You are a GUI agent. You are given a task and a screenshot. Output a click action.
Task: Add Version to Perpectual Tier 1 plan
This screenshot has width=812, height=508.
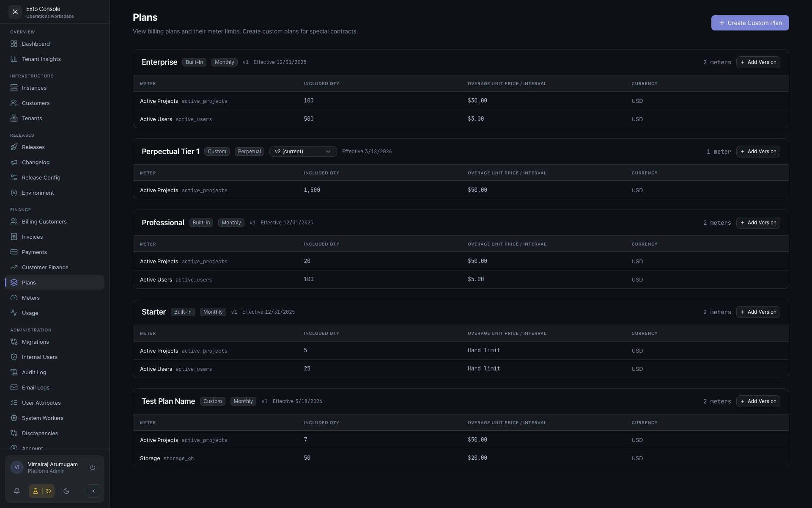(758, 152)
